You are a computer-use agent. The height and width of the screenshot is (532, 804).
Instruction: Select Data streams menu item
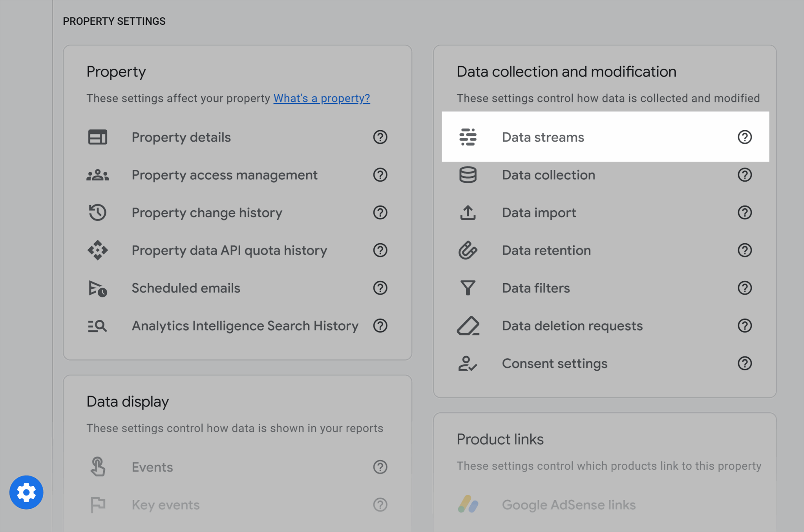605,137
